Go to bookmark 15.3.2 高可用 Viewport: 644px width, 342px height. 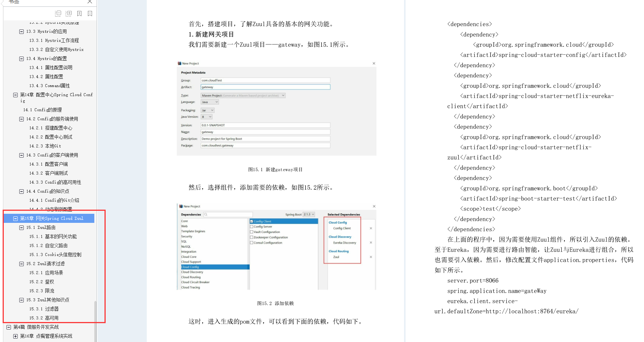tap(44, 318)
